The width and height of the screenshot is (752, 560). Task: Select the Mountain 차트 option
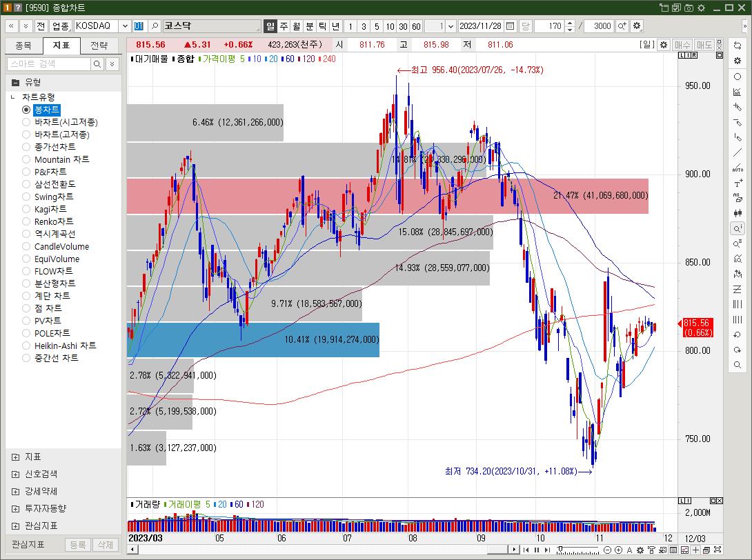26,159
